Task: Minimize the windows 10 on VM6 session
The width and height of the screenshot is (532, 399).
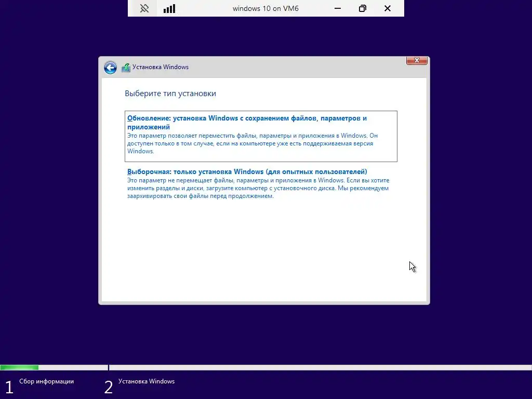Action: (x=338, y=8)
